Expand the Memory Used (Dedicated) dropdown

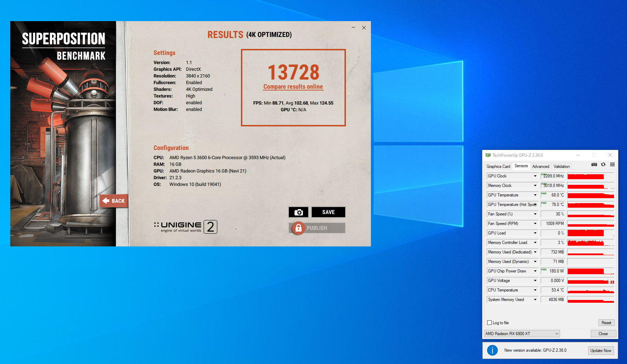pos(535,252)
